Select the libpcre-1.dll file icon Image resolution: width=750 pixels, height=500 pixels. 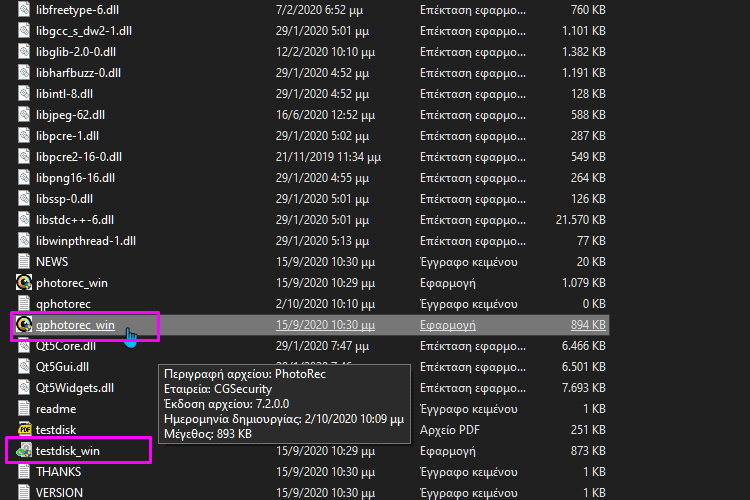click(23, 136)
